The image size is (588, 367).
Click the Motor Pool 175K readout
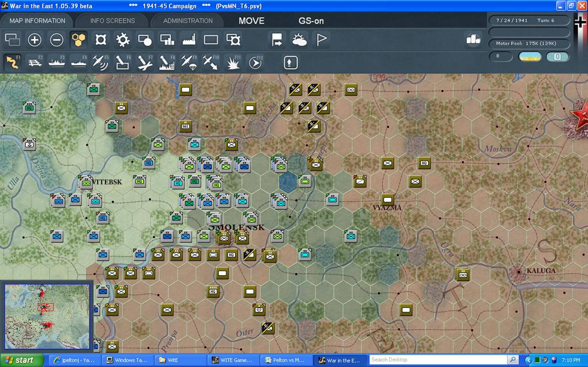pyautogui.click(x=529, y=43)
